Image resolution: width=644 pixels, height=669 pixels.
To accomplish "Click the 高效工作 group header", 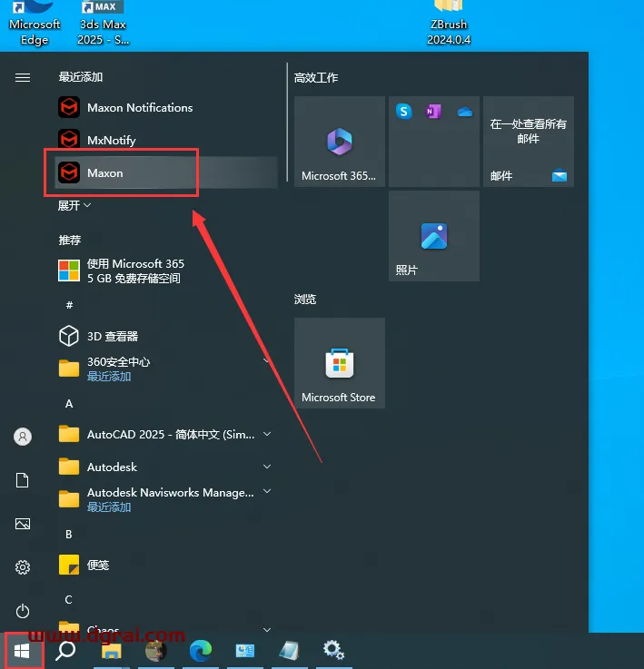I will 316,78.
